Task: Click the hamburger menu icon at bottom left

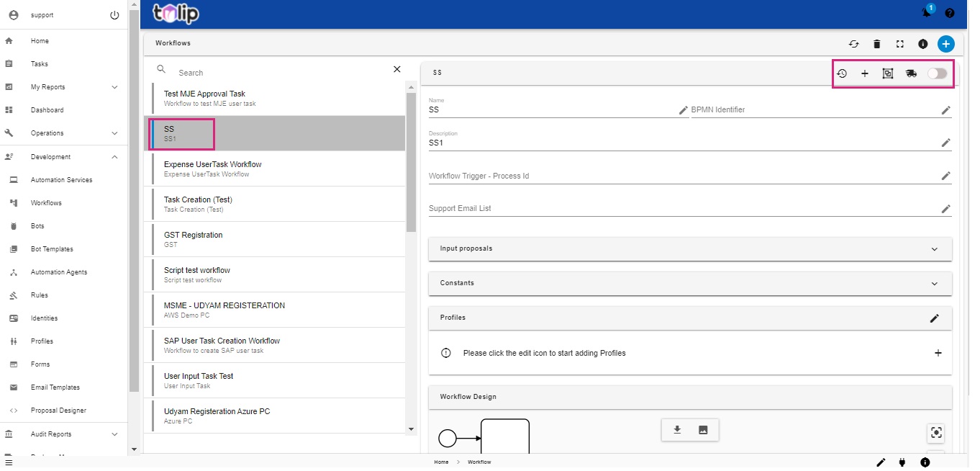Action: click(9, 462)
